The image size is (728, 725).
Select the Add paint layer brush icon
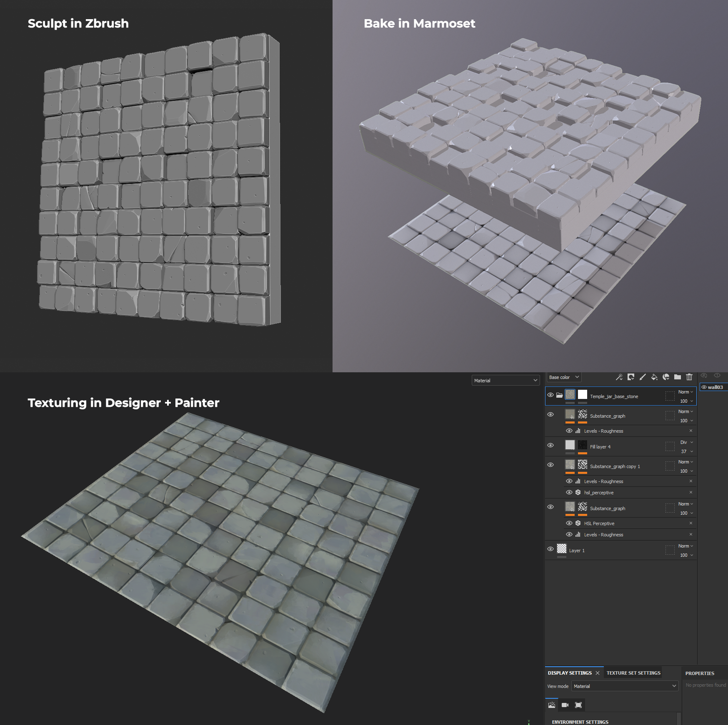(643, 377)
